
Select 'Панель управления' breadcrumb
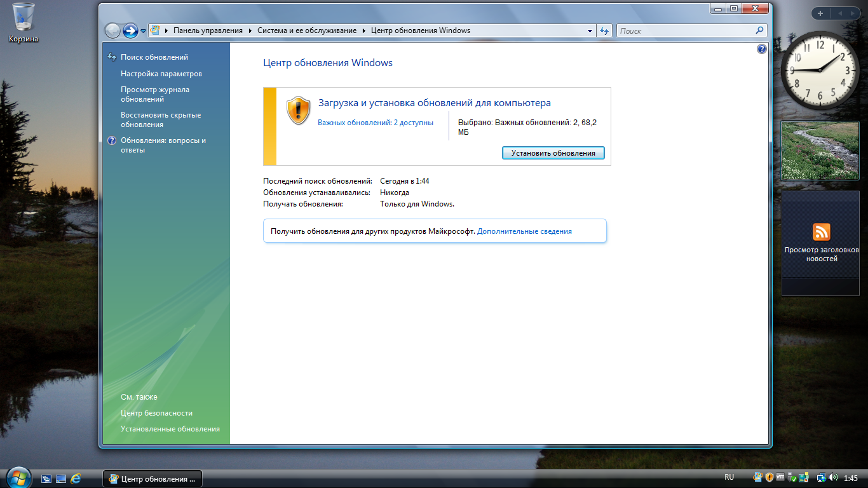(x=208, y=30)
